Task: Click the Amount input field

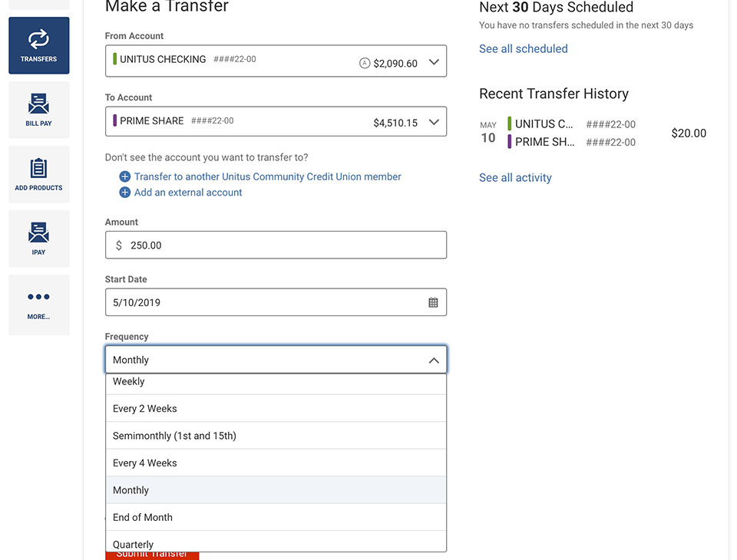Action: [x=276, y=245]
